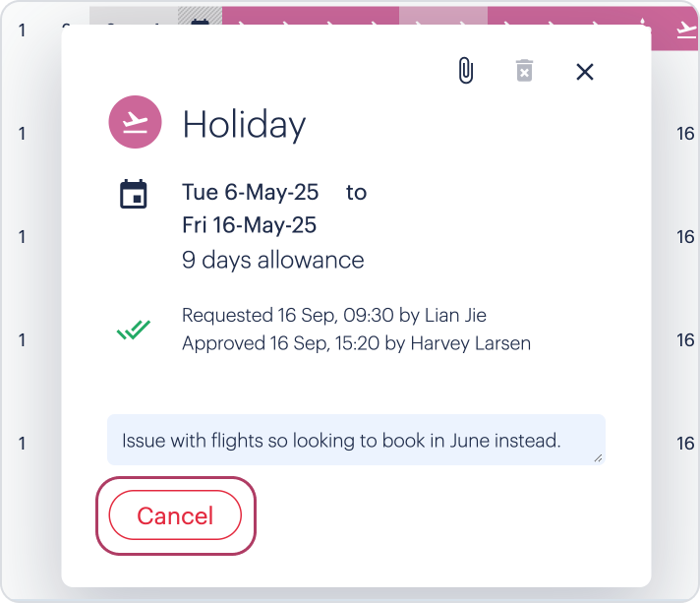700x603 pixels.
Task: Click the pink airplane Holiday badge
Action: [x=135, y=122]
